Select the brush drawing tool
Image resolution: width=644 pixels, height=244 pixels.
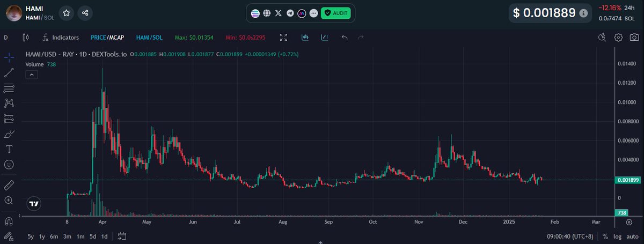click(x=9, y=134)
